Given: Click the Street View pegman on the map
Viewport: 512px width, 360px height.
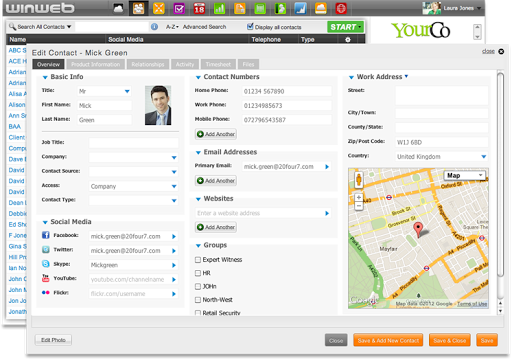Looking at the screenshot, I should [359, 180].
